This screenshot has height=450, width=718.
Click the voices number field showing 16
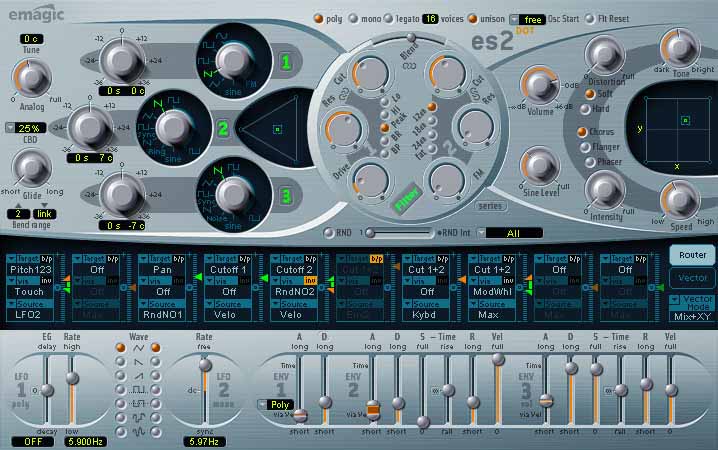tap(430, 19)
